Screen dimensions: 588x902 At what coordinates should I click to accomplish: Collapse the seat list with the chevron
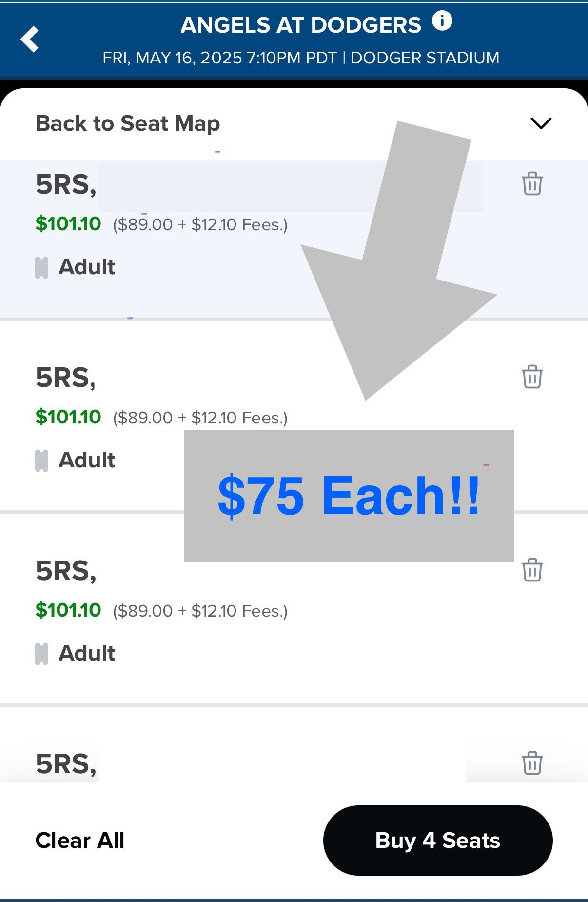(x=541, y=123)
